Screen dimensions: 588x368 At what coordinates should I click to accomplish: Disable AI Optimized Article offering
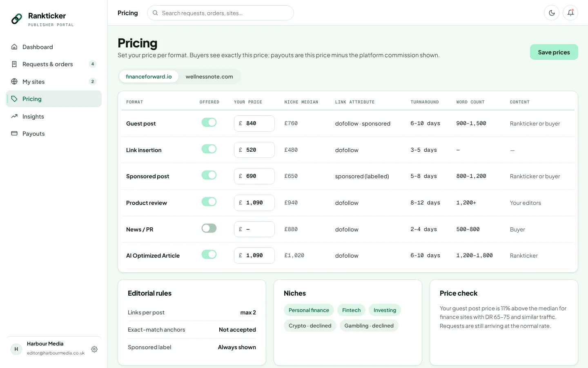point(209,254)
